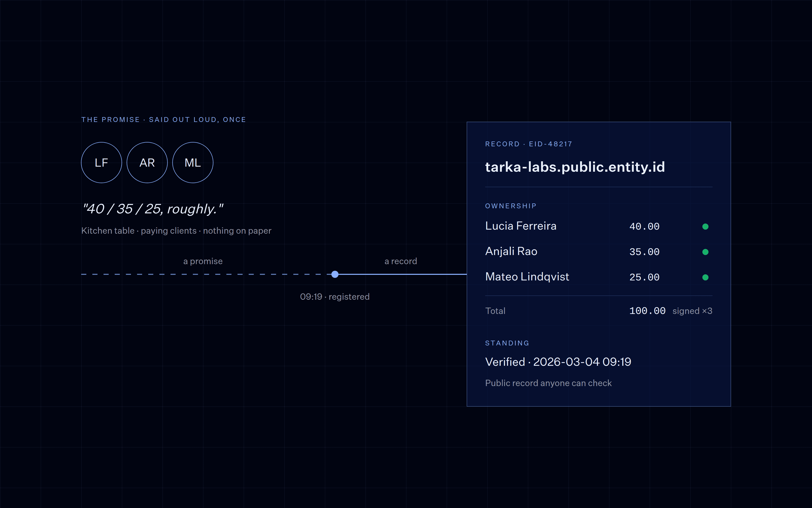Click the STANDING section heading
Viewport: 812px width, 508px height.
coord(507,343)
